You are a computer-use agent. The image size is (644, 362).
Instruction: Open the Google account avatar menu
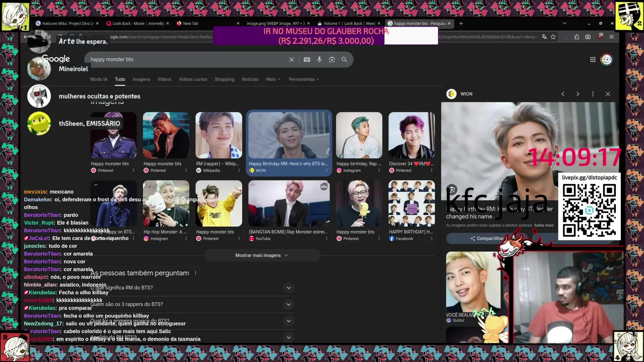click(606, 59)
